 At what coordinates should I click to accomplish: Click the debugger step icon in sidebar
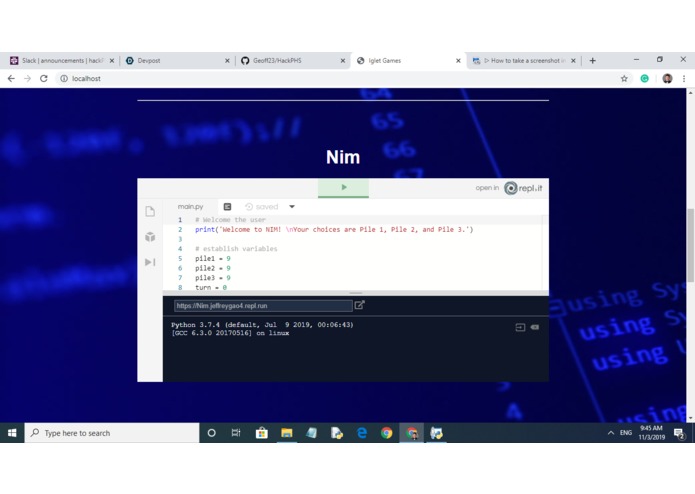point(150,262)
